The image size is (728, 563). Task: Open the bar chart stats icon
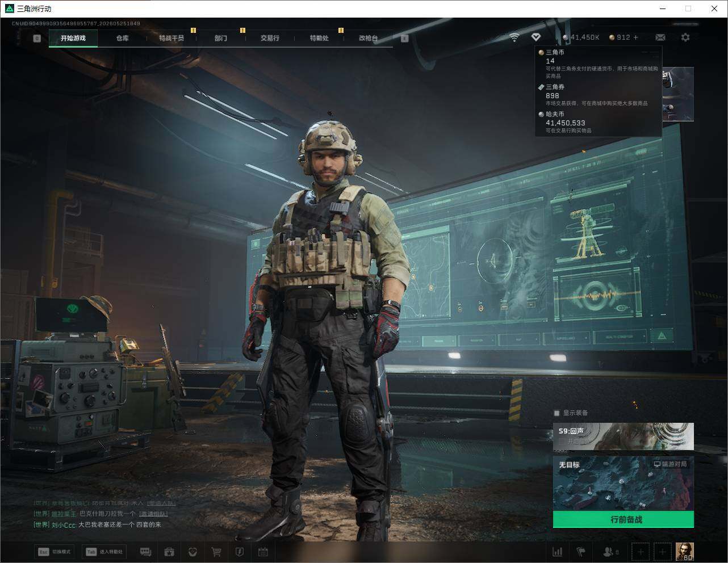558,552
